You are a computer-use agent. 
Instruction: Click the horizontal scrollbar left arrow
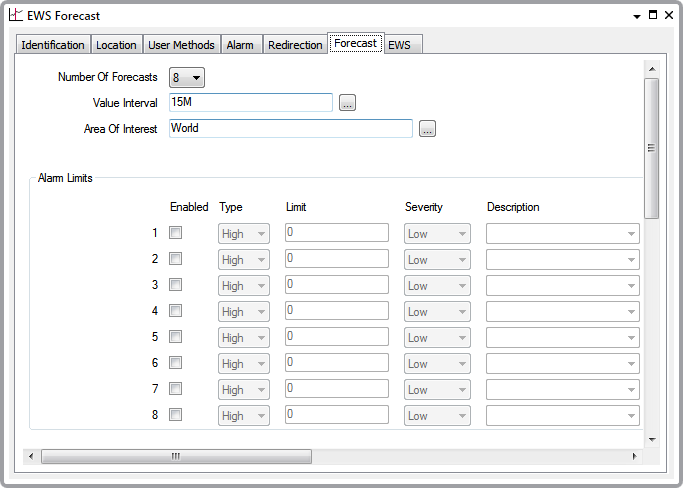(30, 457)
